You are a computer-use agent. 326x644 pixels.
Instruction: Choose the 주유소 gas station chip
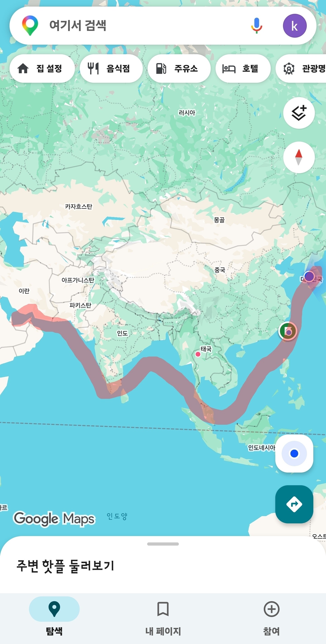[179, 68]
